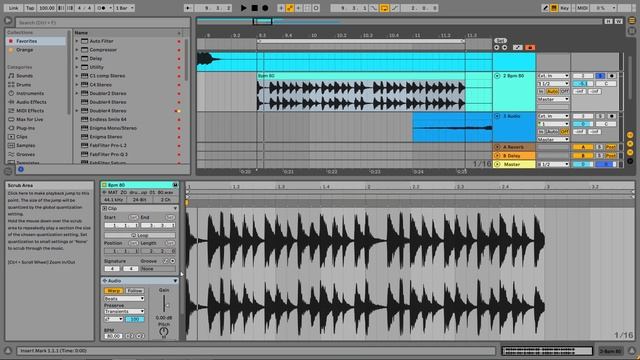Adjust the clip Pitch knob
This screenshot has height=360, width=640.
(164, 331)
